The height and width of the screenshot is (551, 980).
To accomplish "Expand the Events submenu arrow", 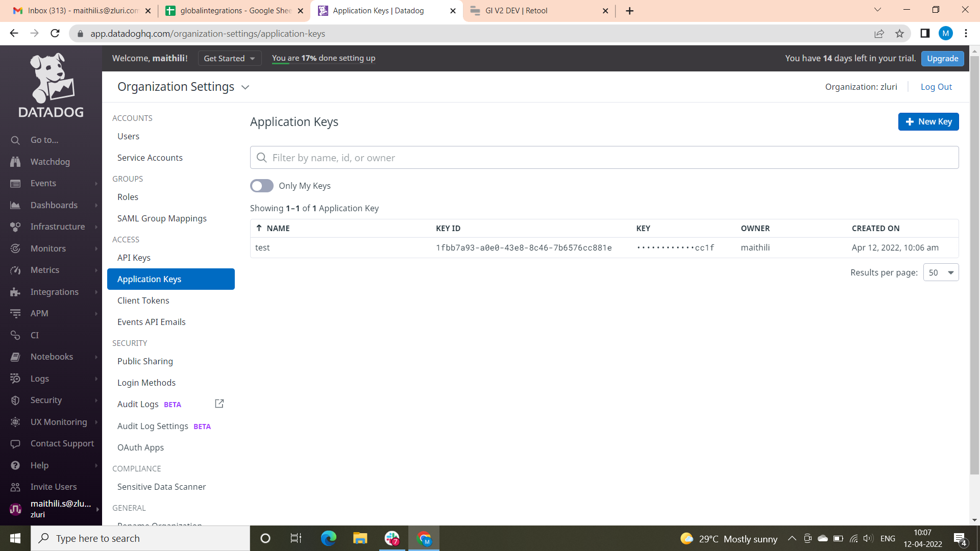I will [x=96, y=184].
